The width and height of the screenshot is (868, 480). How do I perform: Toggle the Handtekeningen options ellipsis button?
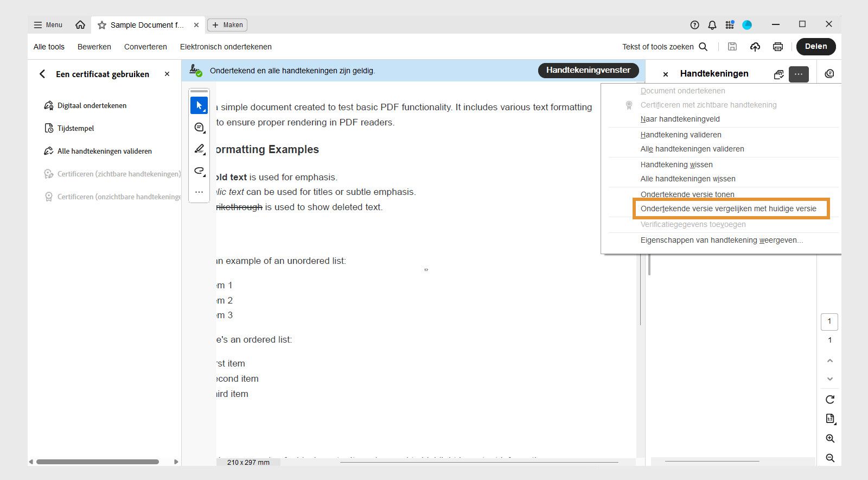click(799, 74)
